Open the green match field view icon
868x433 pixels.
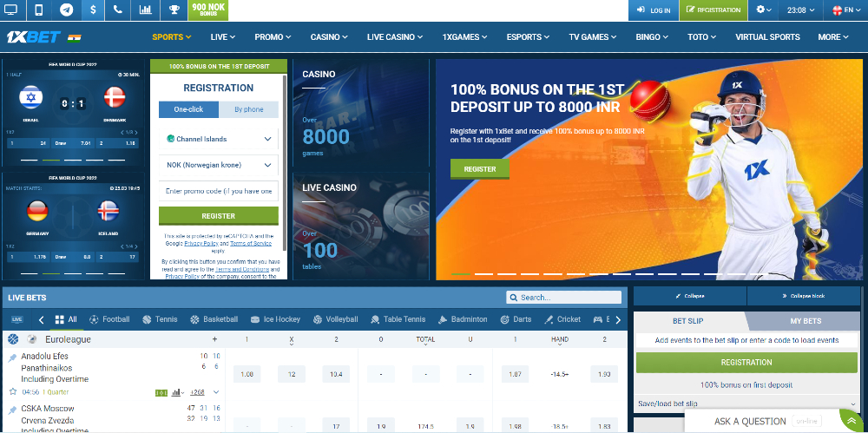tap(161, 392)
